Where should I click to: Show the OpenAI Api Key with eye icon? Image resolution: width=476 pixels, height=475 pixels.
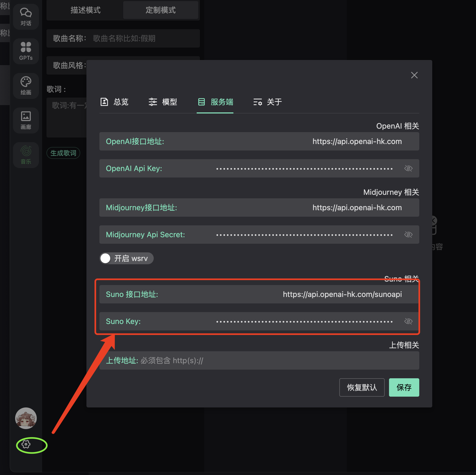click(408, 168)
